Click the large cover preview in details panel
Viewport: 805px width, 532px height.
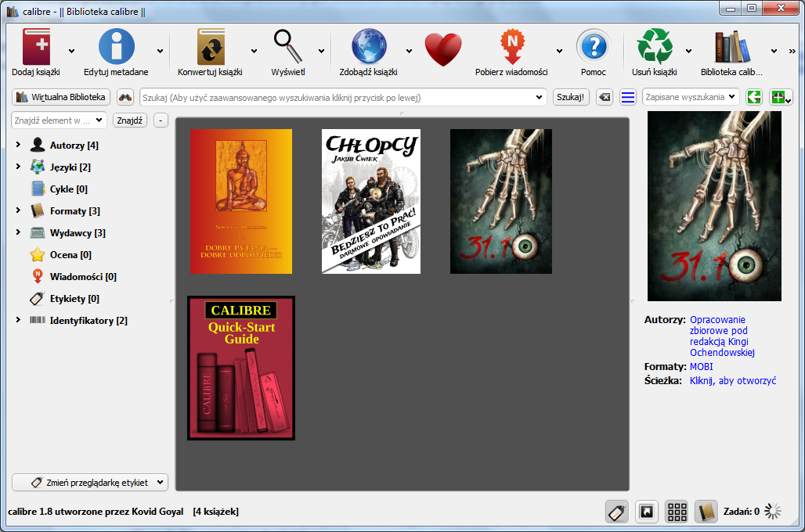coord(714,207)
